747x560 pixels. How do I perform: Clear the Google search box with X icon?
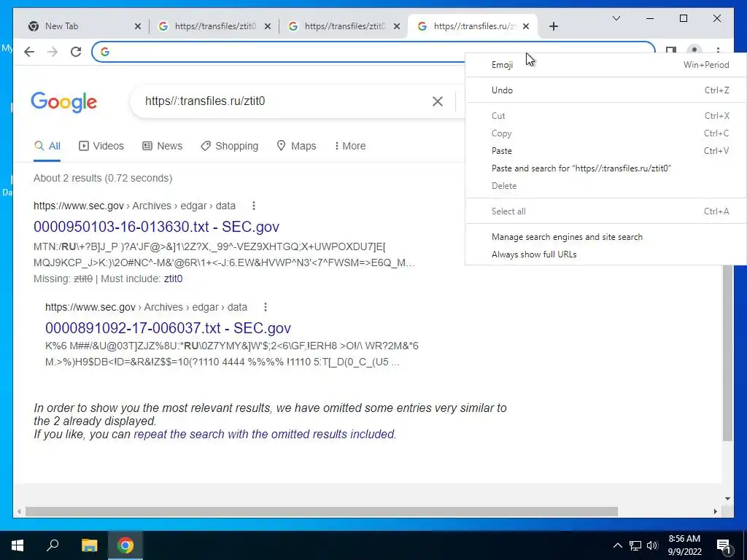438,101
